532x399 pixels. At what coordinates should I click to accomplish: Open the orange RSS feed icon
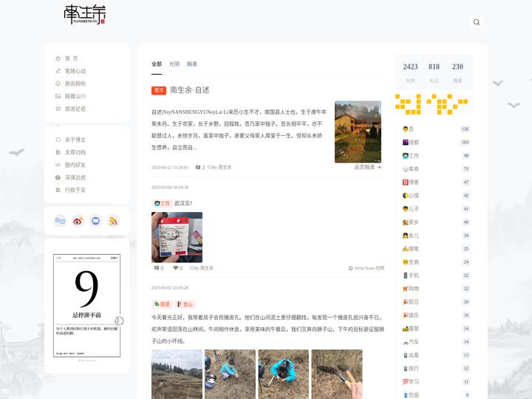click(113, 221)
